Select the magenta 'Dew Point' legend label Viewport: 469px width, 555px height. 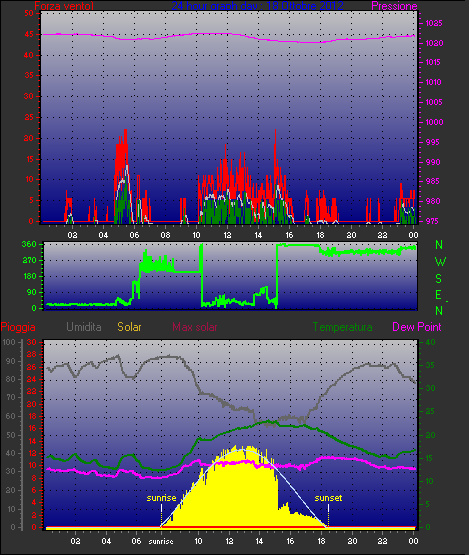(x=417, y=327)
